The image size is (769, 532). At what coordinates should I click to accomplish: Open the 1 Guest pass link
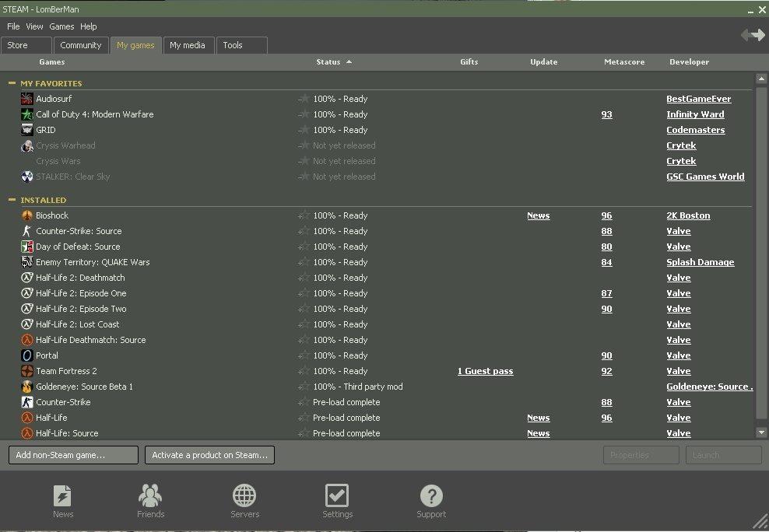pyautogui.click(x=485, y=371)
